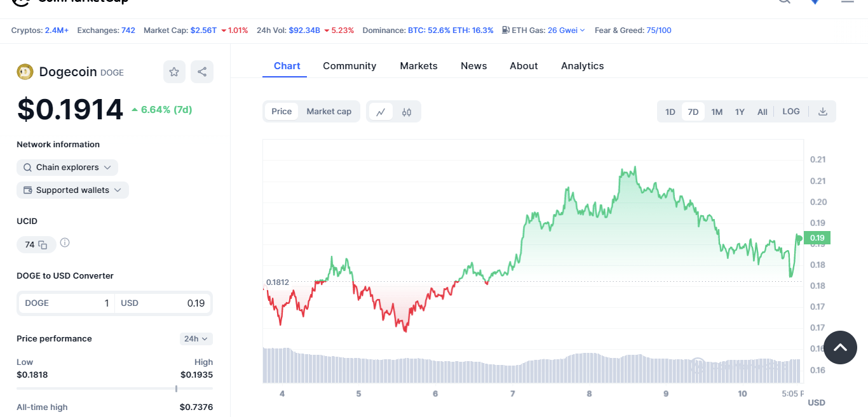Screen dimensions: 868x417
Task: Click the Exchanges 742 link
Action: [128, 30]
